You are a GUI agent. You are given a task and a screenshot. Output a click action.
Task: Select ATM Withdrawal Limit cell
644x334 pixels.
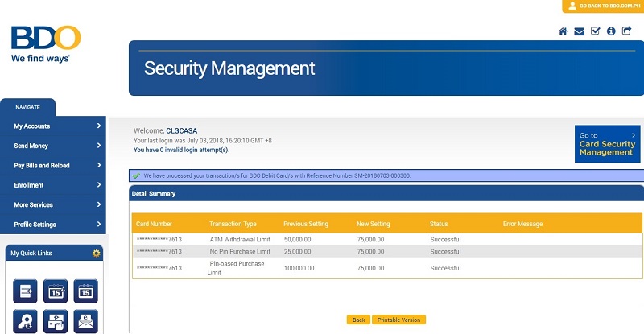[240, 240]
